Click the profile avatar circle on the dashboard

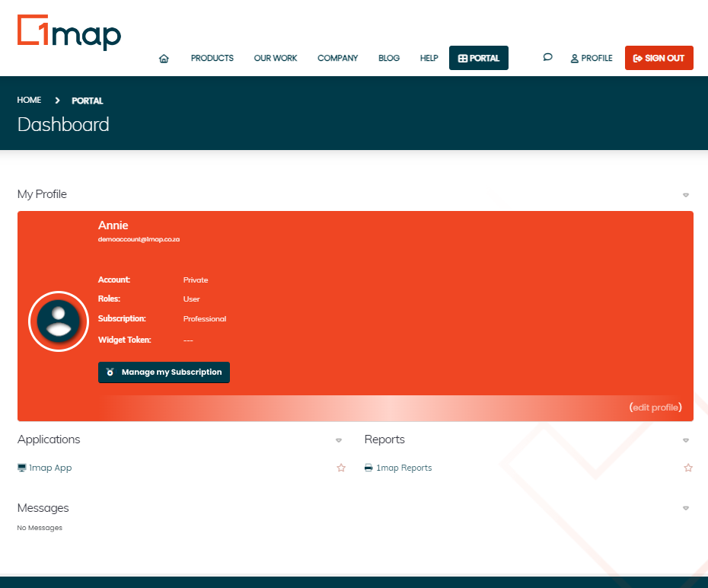click(59, 321)
